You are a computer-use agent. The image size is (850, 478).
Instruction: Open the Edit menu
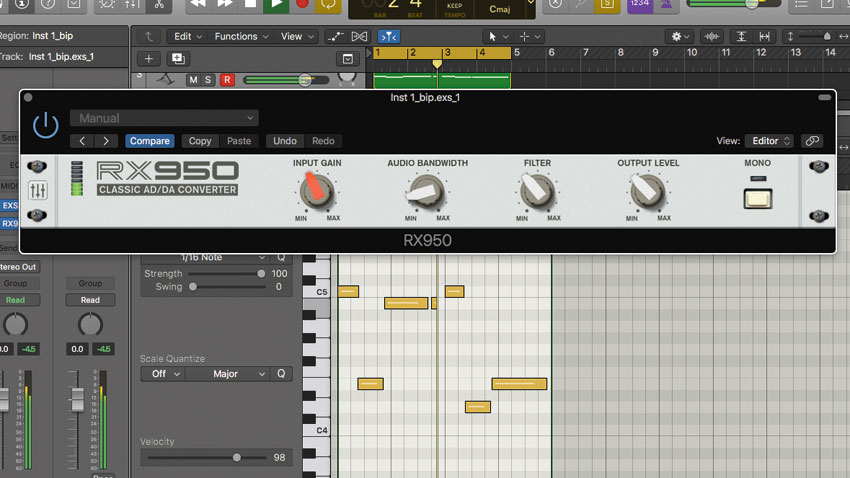pos(188,36)
